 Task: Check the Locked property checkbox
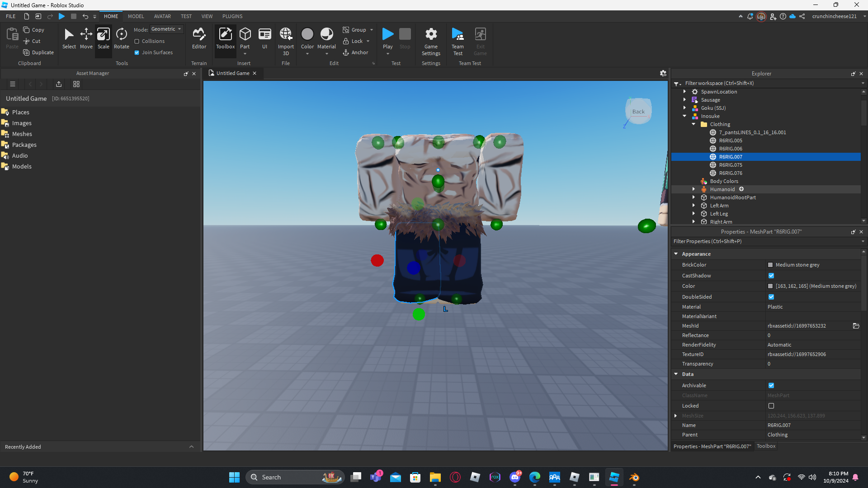(771, 406)
